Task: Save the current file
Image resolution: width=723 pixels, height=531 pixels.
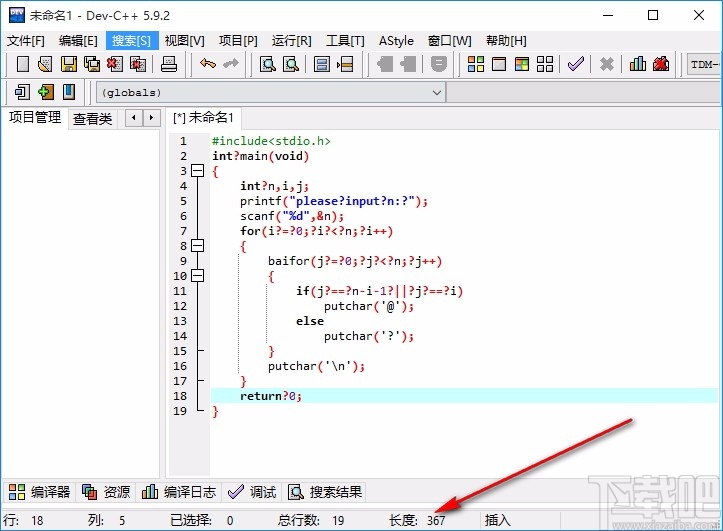Action: tap(69, 64)
